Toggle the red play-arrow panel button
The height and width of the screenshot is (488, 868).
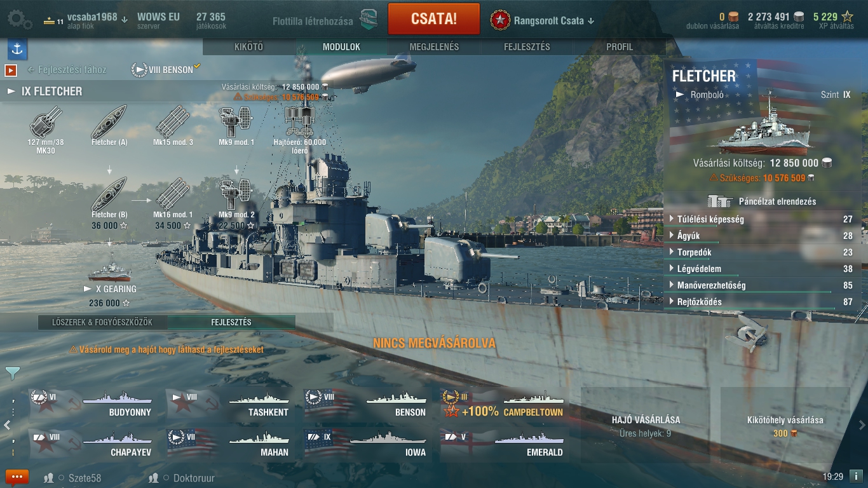click(x=11, y=70)
